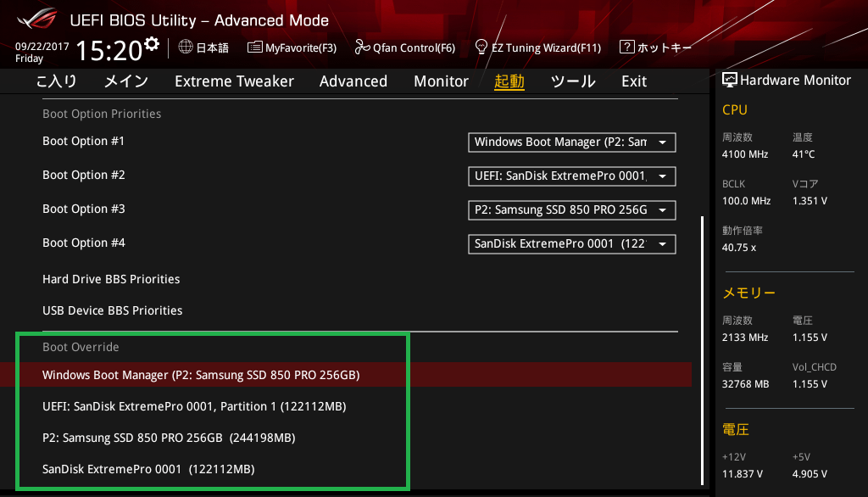Click the Boot Option Priorities heading
Screen dimensions: 868x497
click(x=102, y=114)
